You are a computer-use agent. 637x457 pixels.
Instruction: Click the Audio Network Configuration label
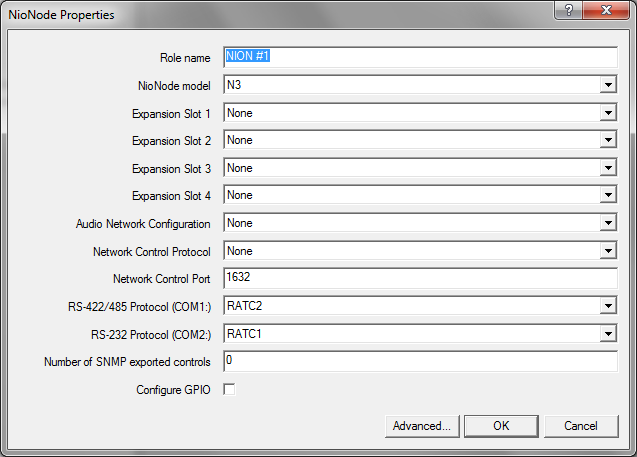pos(143,224)
